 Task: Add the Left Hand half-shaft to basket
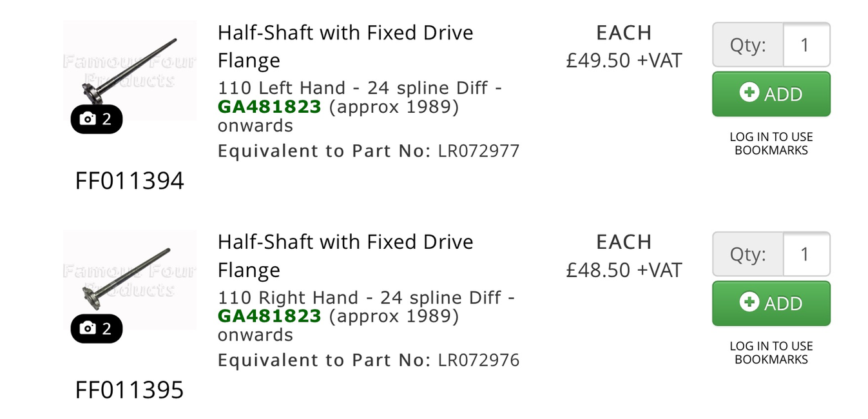point(771,94)
